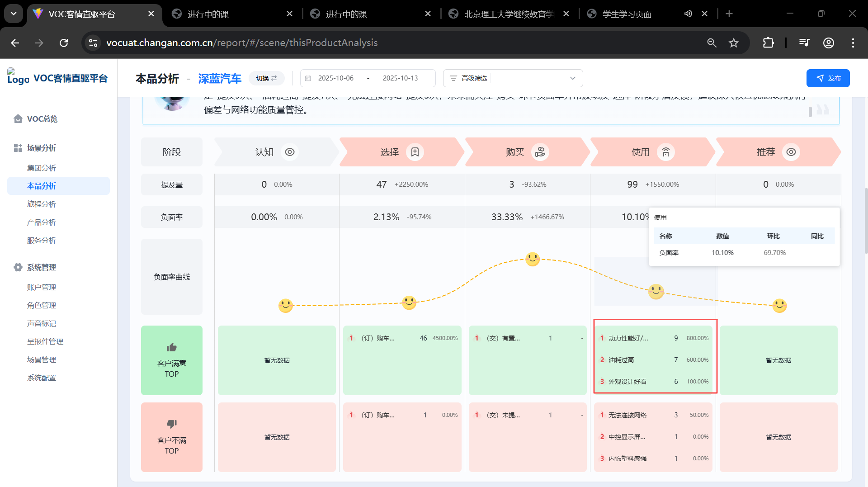Open the browser tab search chevron
This screenshot has width=868, height=487.
(14, 14)
